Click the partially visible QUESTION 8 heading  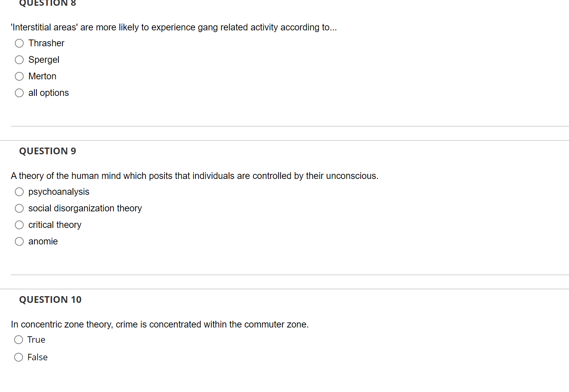coord(48,3)
